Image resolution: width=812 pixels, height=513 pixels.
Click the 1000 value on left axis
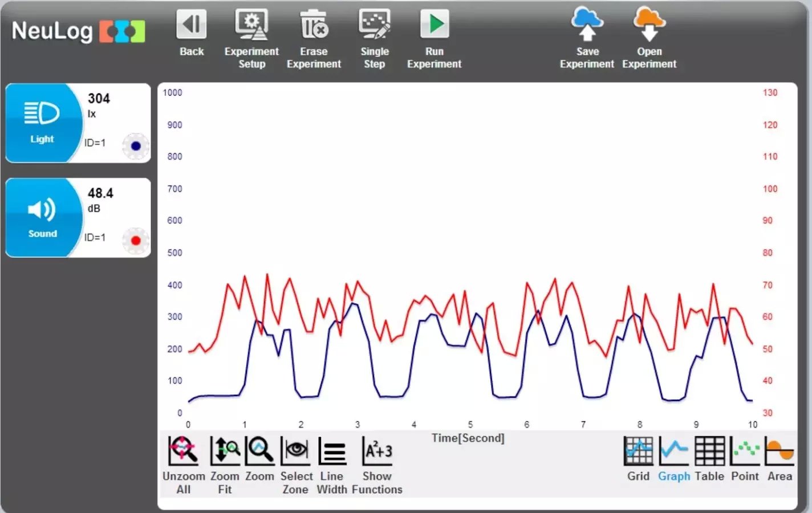(x=172, y=92)
